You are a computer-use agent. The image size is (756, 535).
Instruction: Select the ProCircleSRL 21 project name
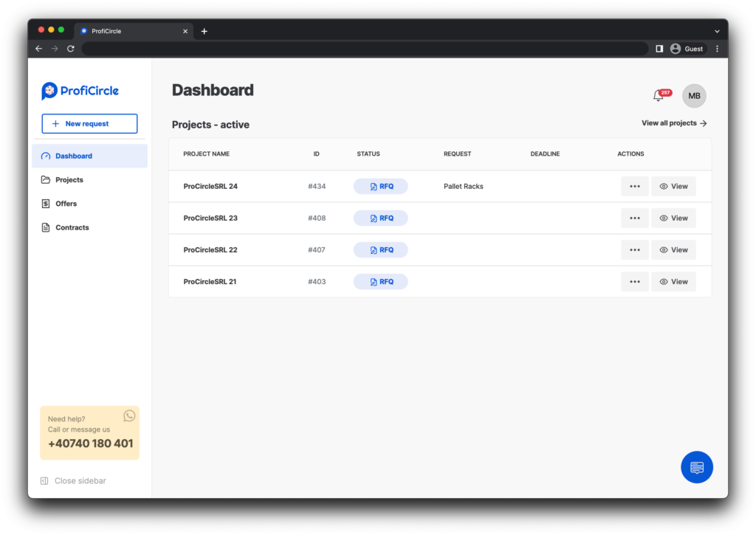(x=210, y=282)
